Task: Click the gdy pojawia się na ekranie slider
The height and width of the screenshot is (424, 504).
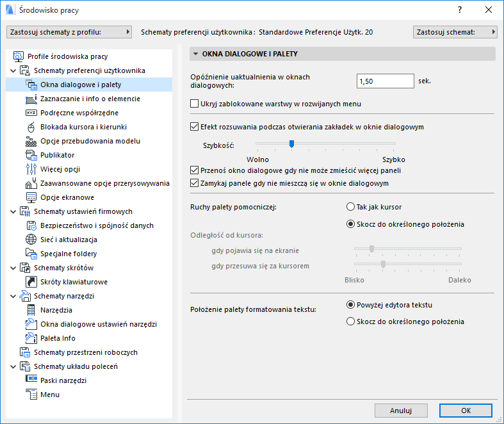Action: [x=407, y=249]
